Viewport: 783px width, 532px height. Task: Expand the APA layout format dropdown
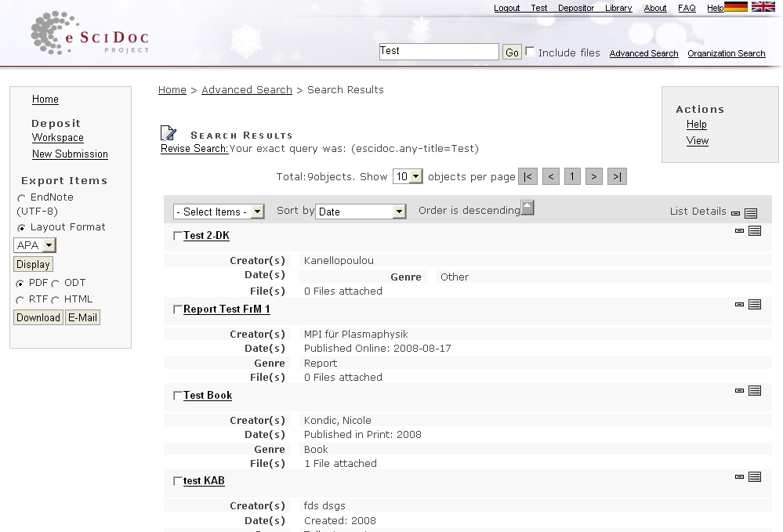click(35, 245)
